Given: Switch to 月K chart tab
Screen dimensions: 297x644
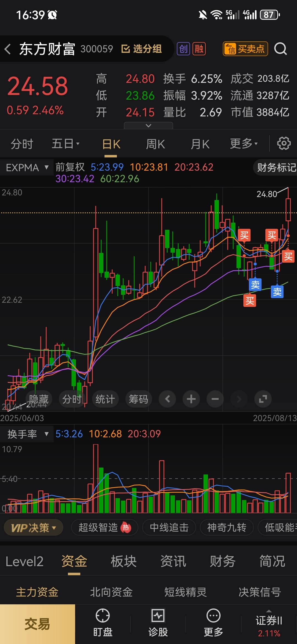Looking at the screenshot, I should point(200,144).
